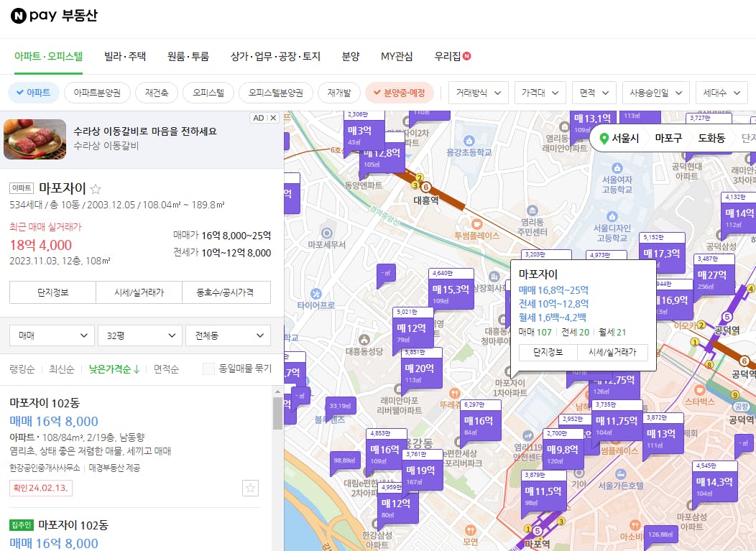The width and height of the screenshot is (756, 551).
Task: Open 동호수/공시가격 in the left panel
Action: point(226,292)
